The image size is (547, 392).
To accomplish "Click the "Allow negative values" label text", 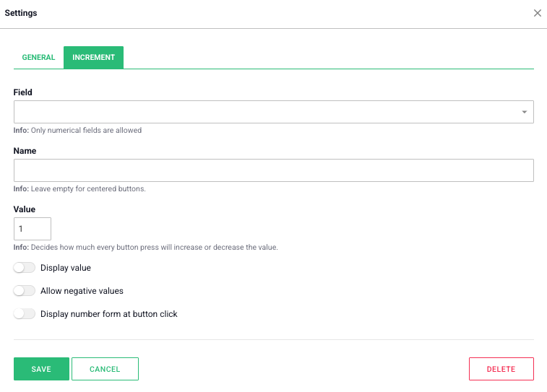I will coord(82,291).
